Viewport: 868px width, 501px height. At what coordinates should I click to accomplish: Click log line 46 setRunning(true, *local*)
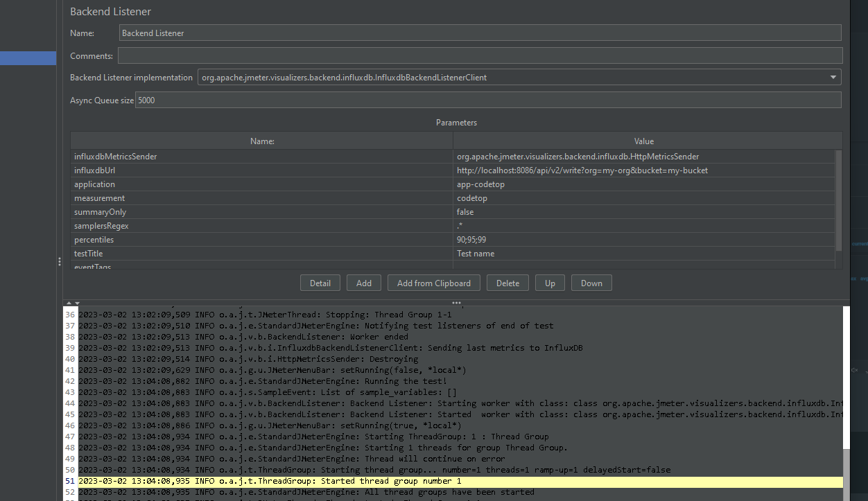click(270, 425)
